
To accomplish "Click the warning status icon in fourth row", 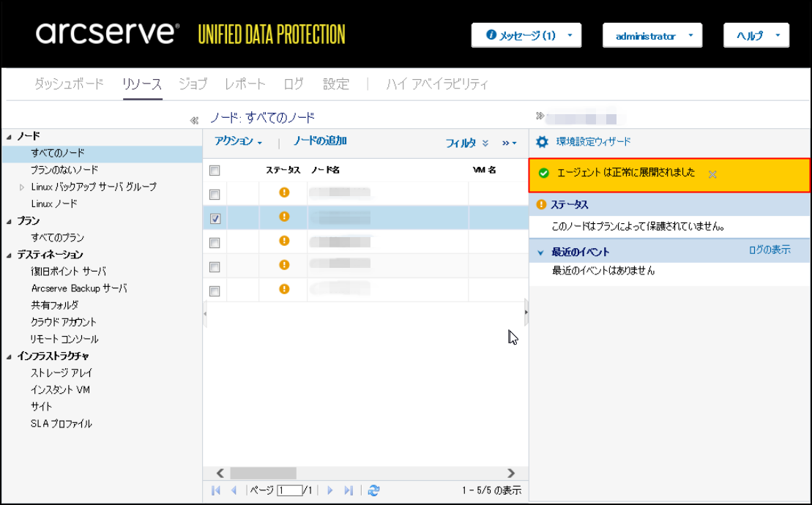I will coord(284,264).
